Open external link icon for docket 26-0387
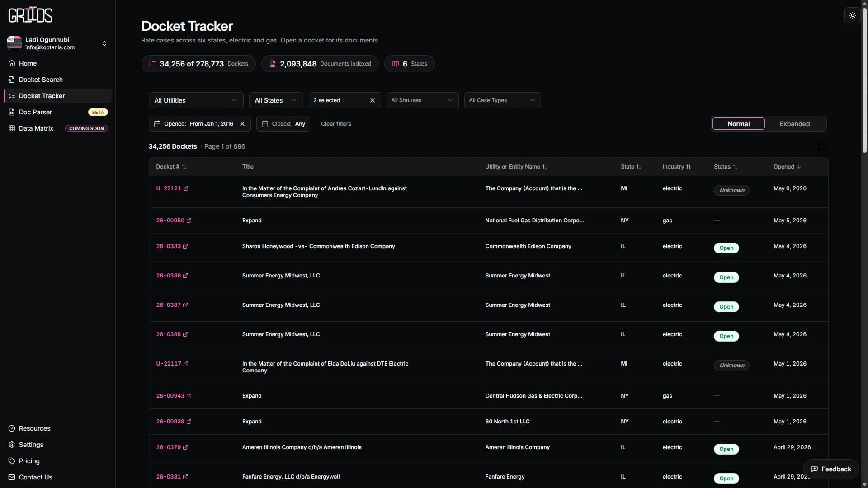The height and width of the screenshot is (488, 868). tap(185, 305)
